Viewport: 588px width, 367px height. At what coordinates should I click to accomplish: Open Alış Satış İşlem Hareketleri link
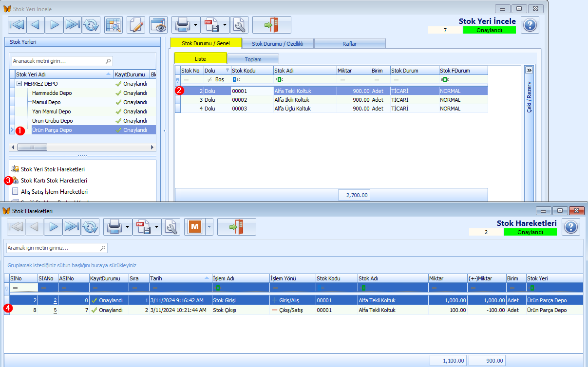(54, 192)
